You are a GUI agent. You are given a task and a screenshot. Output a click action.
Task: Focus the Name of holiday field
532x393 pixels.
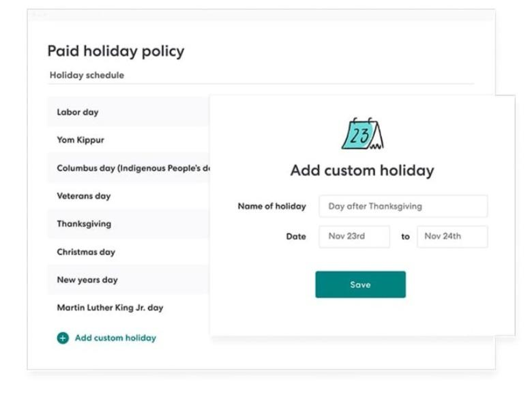click(403, 206)
